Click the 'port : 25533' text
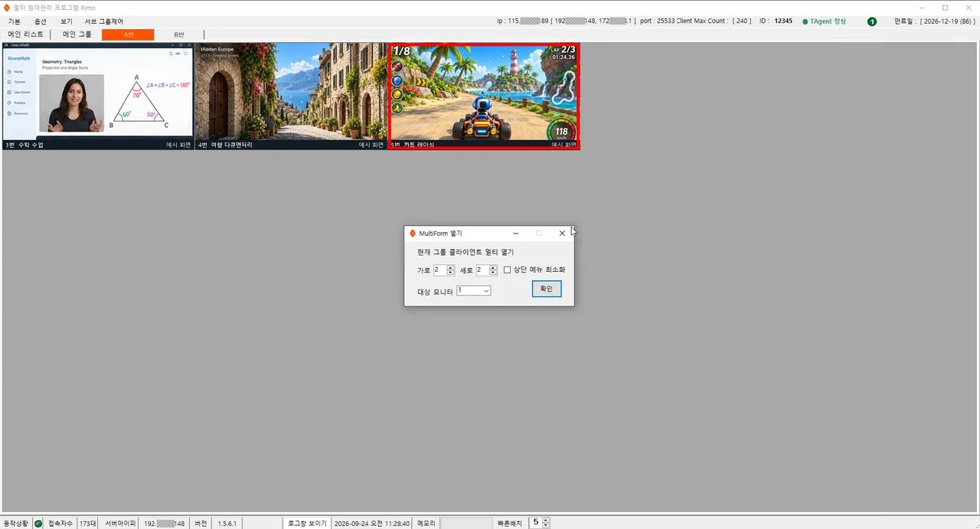 coord(657,21)
